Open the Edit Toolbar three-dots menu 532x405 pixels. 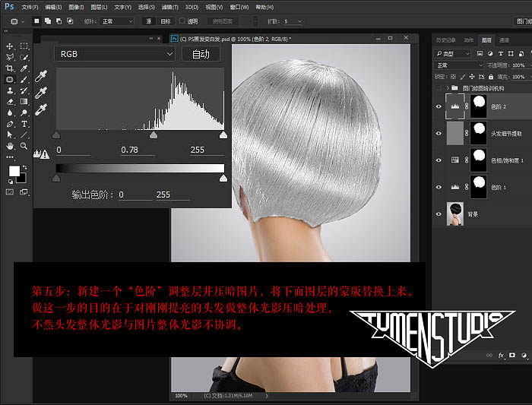click(10, 157)
